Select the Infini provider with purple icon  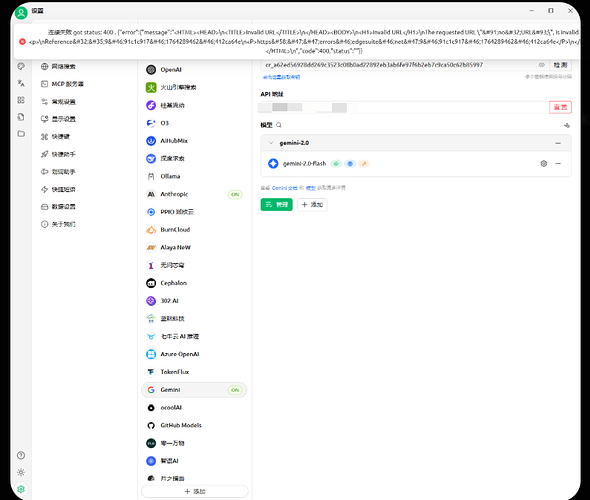[194, 265]
